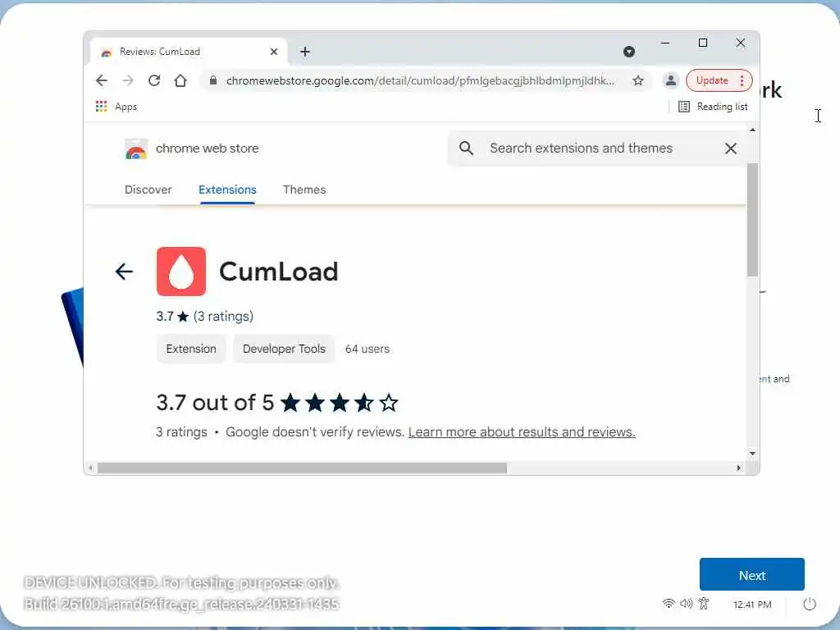Reload the CumLoad page
Screen dimensions: 840x630
point(154,81)
